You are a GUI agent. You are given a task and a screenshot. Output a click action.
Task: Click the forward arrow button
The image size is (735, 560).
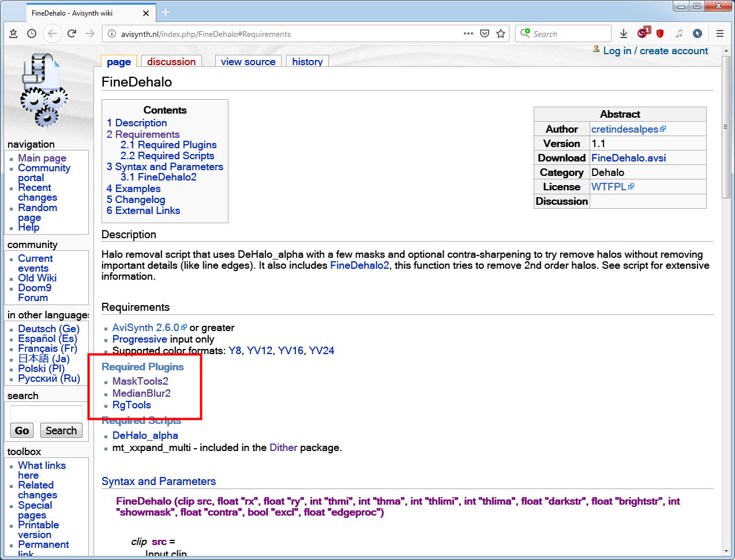(90, 33)
